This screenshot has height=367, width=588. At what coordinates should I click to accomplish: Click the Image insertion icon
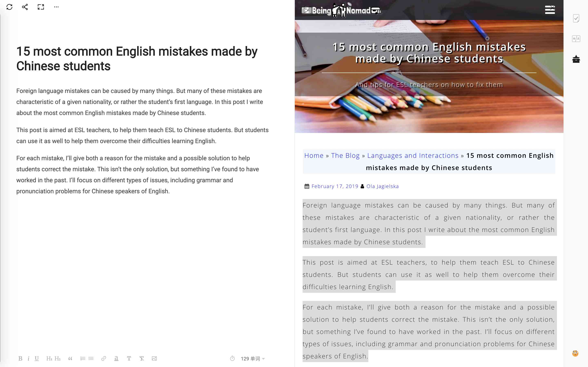click(155, 359)
